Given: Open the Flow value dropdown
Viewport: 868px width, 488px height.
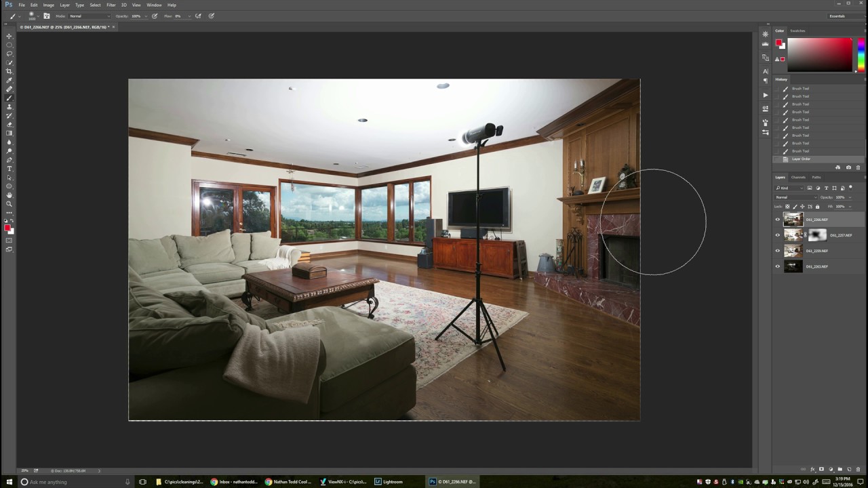Looking at the screenshot, I should point(191,16).
